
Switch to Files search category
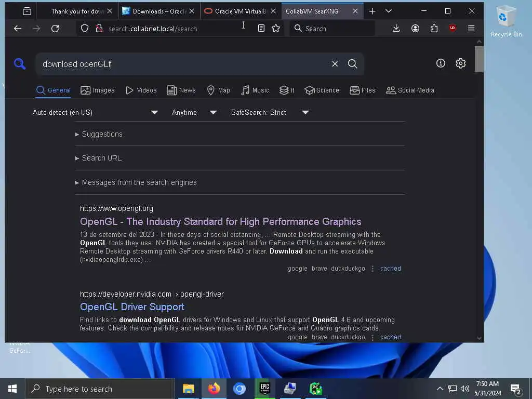[362, 90]
